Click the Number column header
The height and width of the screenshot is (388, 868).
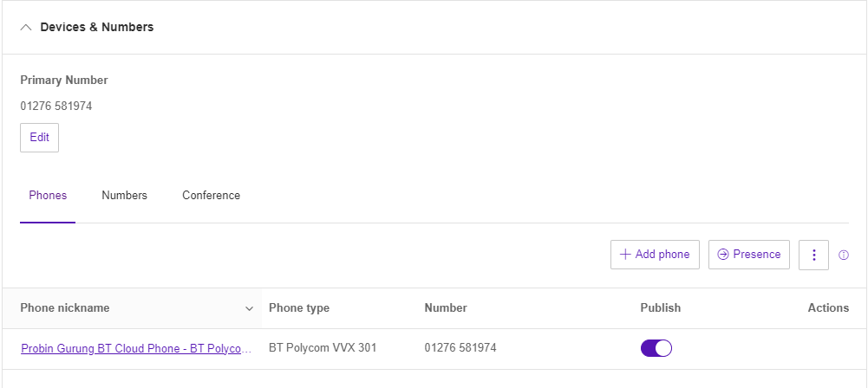pos(446,307)
